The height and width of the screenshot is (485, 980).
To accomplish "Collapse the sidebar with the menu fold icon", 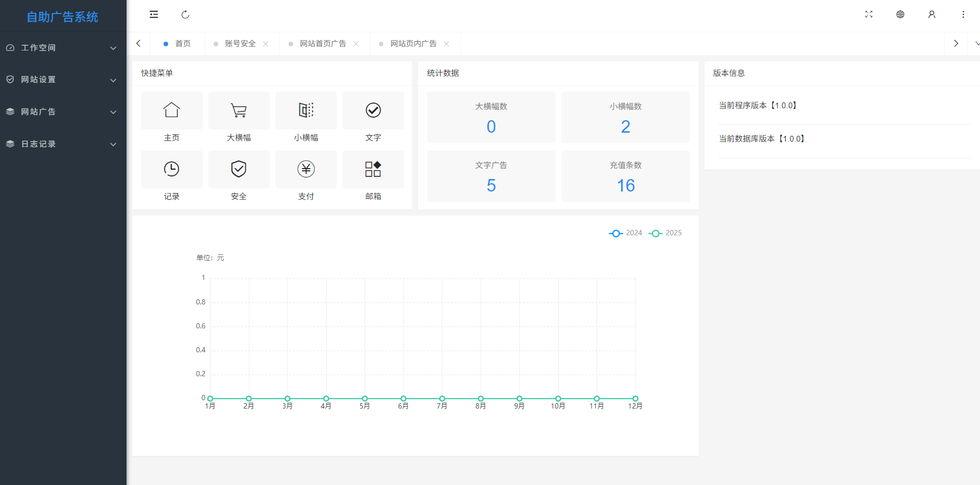I will (x=154, y=15).
